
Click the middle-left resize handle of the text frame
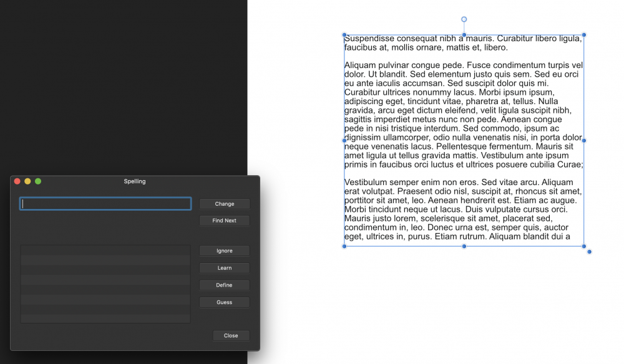[x=344, y=140]
